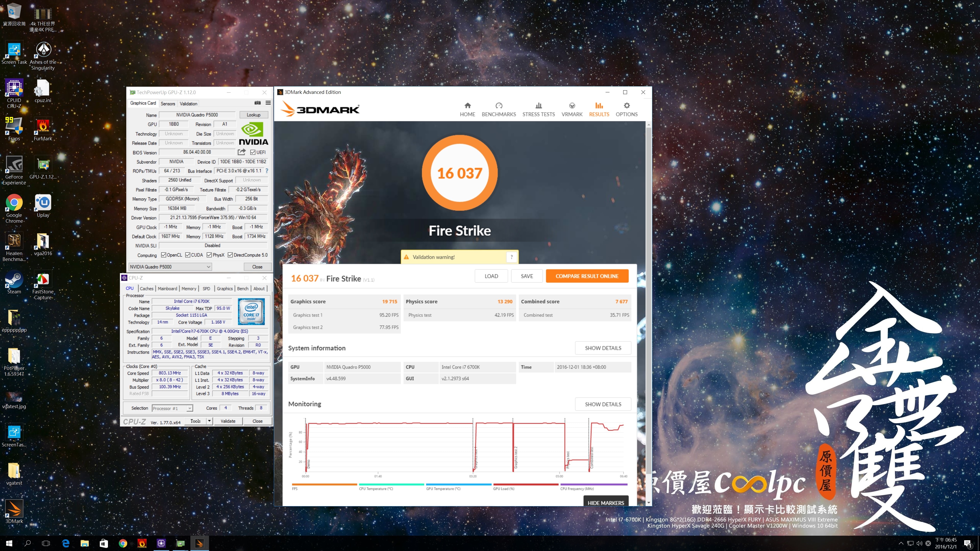Open the Steam desktop icon
The image size is (980, 551).
coord(14,282)
